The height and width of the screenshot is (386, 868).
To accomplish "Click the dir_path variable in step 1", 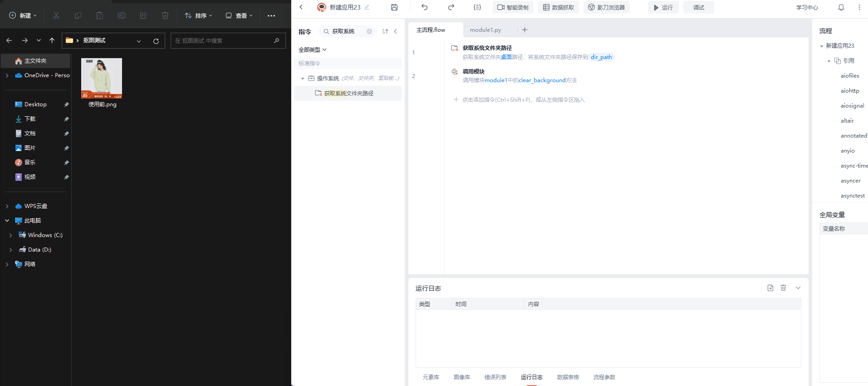I will coord(601,57).
